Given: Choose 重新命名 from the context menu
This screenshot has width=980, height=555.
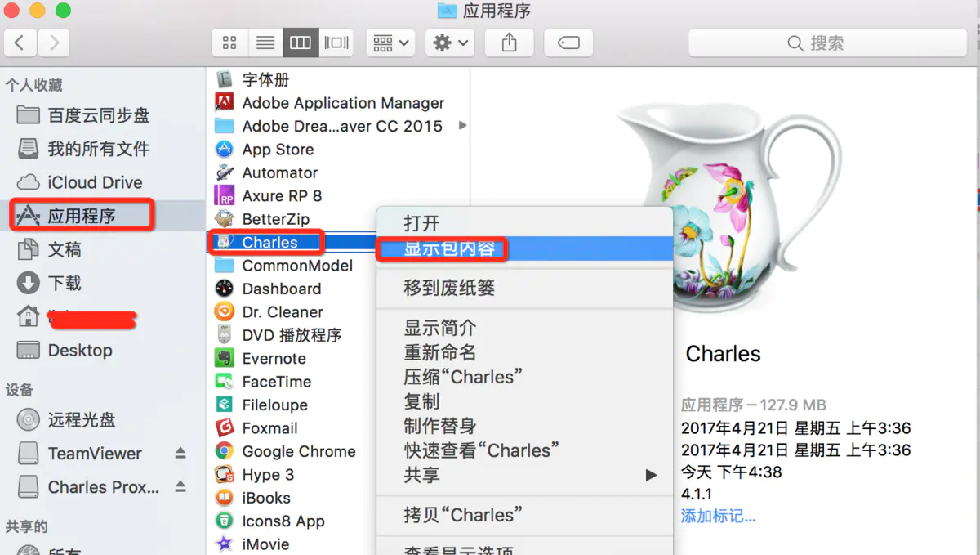Looking at the screenshot, I should [x=524, y=352].
